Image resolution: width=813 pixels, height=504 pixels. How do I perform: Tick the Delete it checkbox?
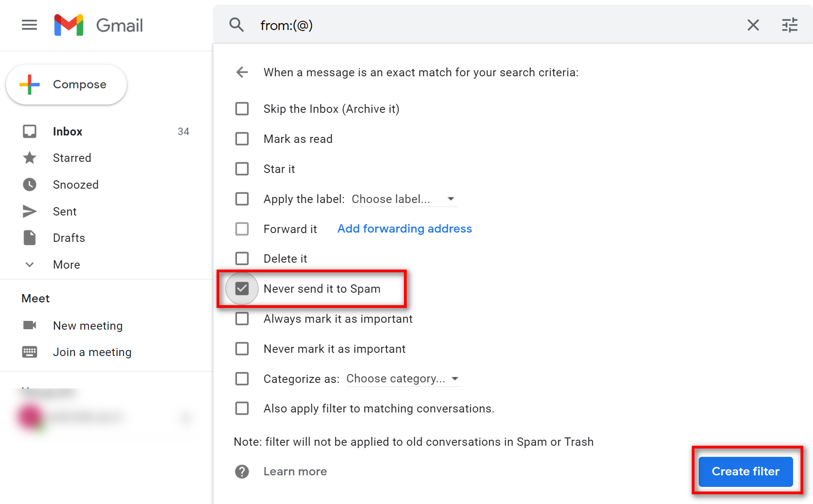pos(242,258)
